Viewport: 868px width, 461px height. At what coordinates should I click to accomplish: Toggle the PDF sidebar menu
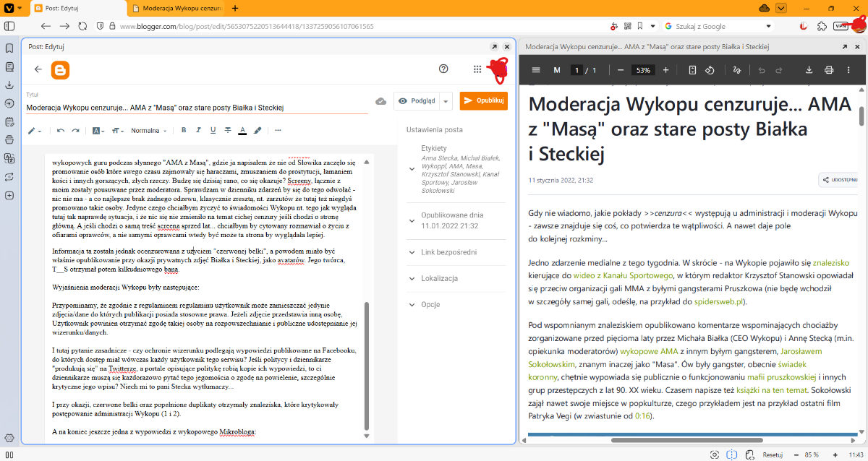pyautogui.click(x=536, y=70)
